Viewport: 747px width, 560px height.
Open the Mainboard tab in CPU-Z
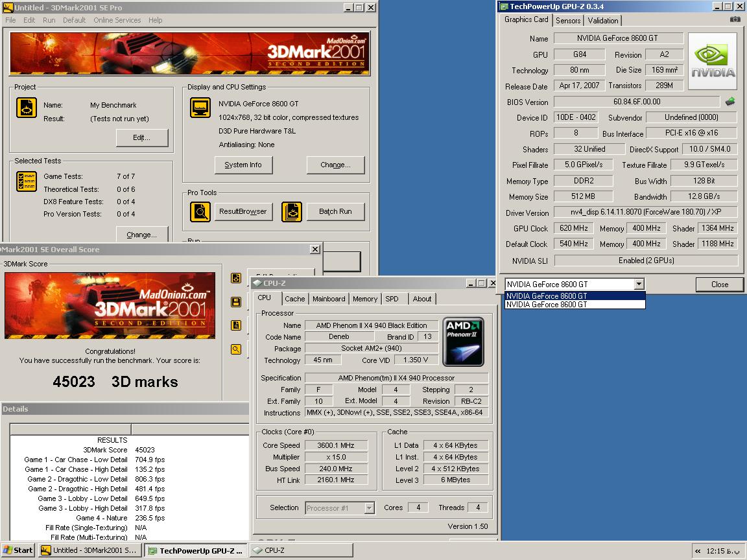[x=329, y=299]
